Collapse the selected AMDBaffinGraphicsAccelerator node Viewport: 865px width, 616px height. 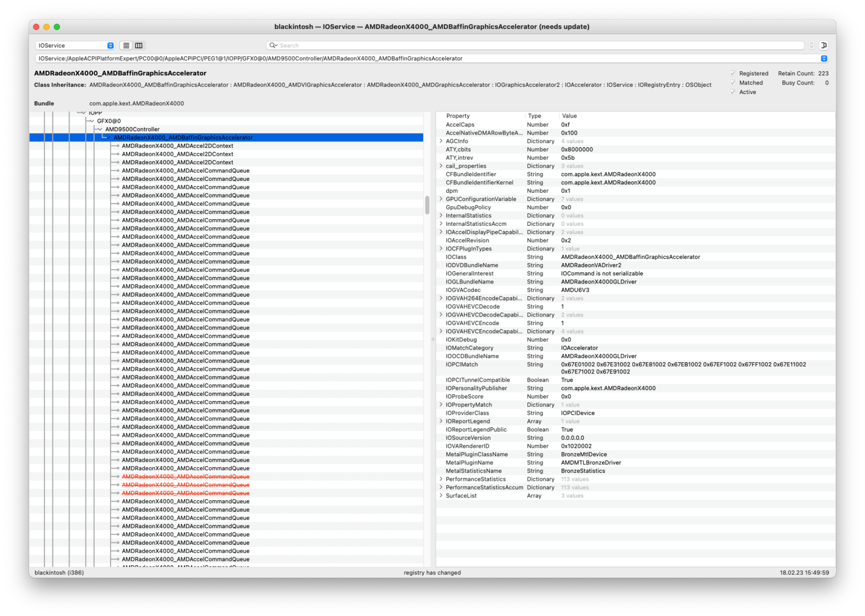[x=107, y=137]
